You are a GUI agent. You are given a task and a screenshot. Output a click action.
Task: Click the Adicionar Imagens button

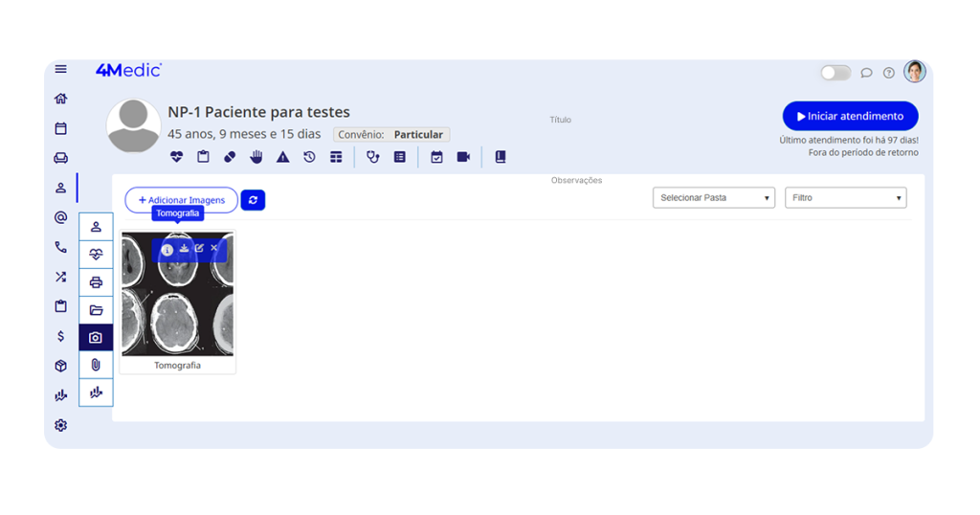pyautogui.click(x=181, y=200)
